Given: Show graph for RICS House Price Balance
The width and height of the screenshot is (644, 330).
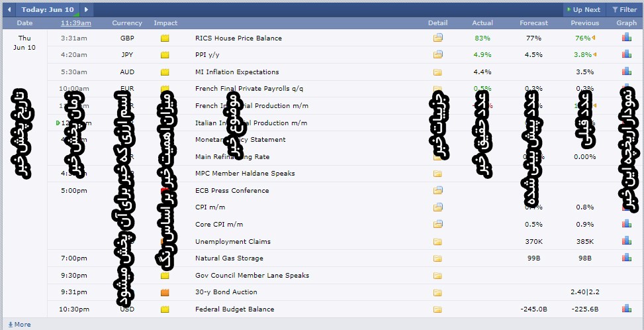Looking at the screenshot, I should [x=626, y=38].
